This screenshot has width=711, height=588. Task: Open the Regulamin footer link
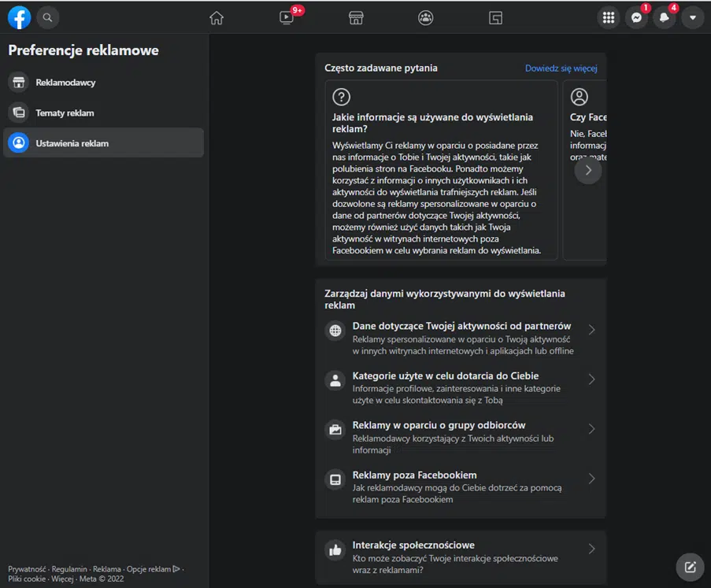[x=69, y=569]
